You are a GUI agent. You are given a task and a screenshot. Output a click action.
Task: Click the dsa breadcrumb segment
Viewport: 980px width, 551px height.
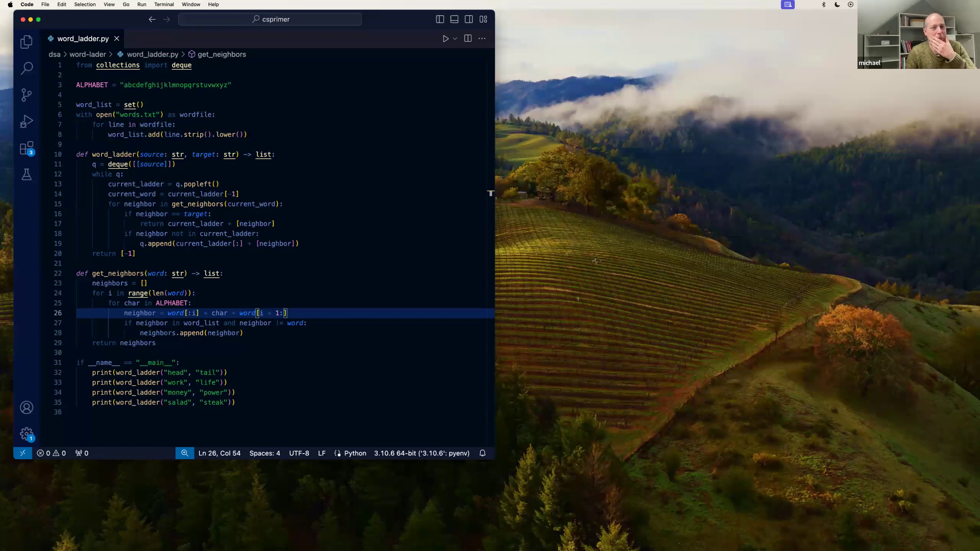click(x=54, y=54)
